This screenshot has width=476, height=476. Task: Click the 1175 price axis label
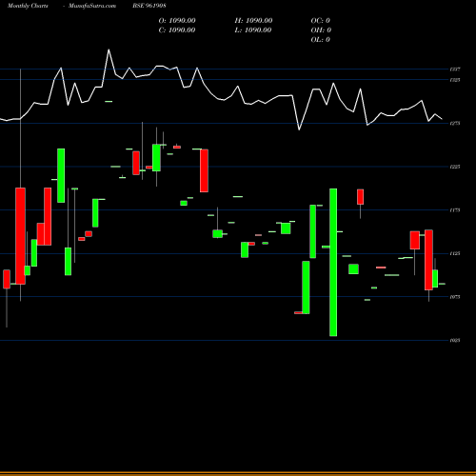pyautogui.click(x=455, y=210)
